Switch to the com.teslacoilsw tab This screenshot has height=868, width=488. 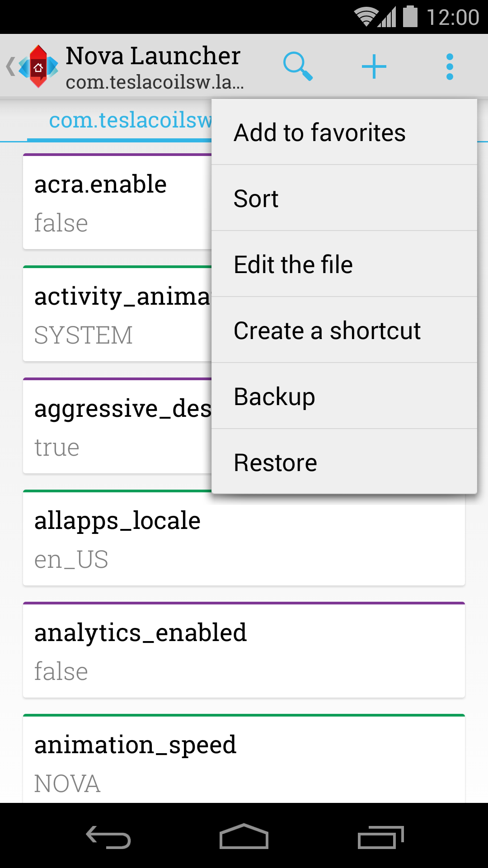click(130, 120)
